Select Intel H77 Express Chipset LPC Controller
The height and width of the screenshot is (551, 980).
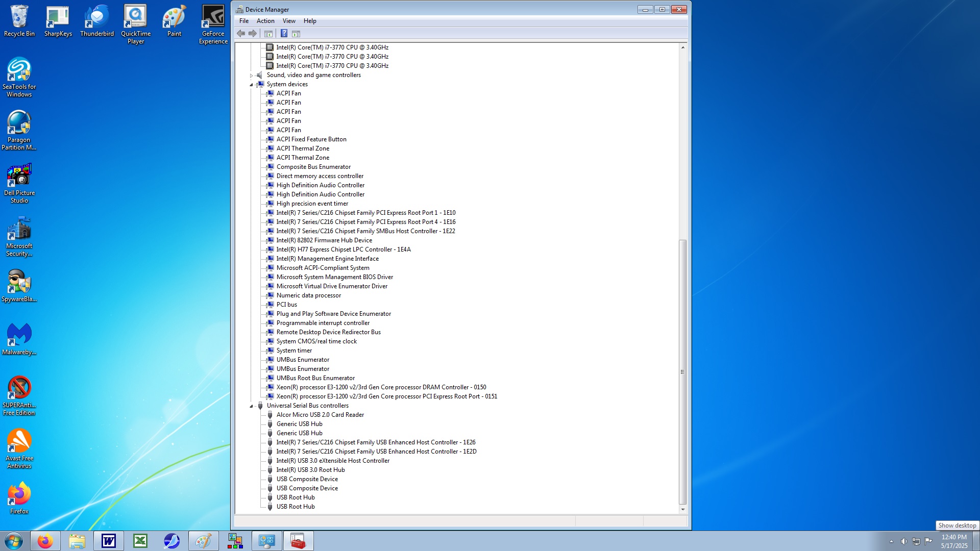point(344,249)
